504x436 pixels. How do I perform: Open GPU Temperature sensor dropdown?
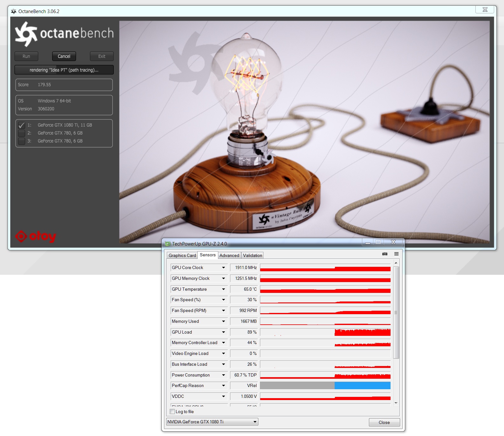[x=224, y=289]
